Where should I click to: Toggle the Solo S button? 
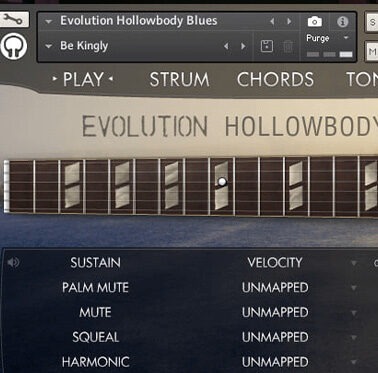pyautogui.click(x=372, y=22)
